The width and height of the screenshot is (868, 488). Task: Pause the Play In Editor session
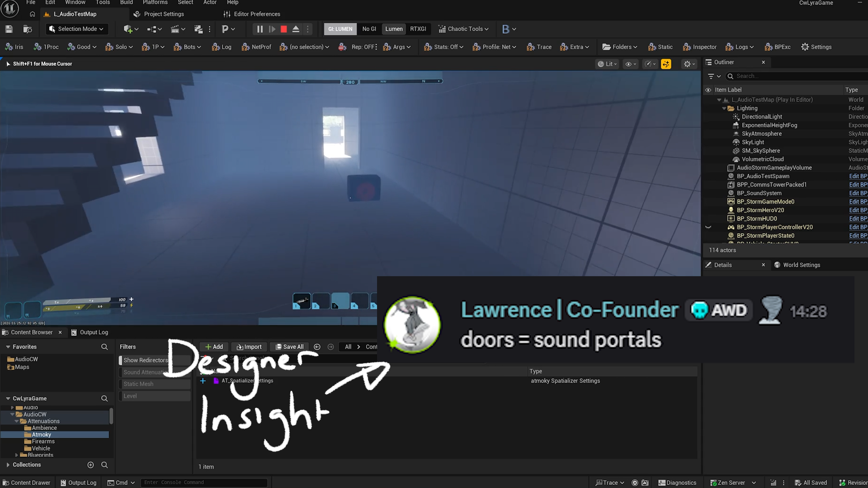click(x=260, y=29)
